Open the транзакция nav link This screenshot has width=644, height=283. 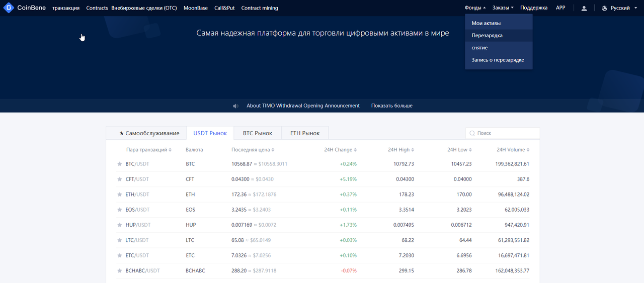click(x=66, y=8)
